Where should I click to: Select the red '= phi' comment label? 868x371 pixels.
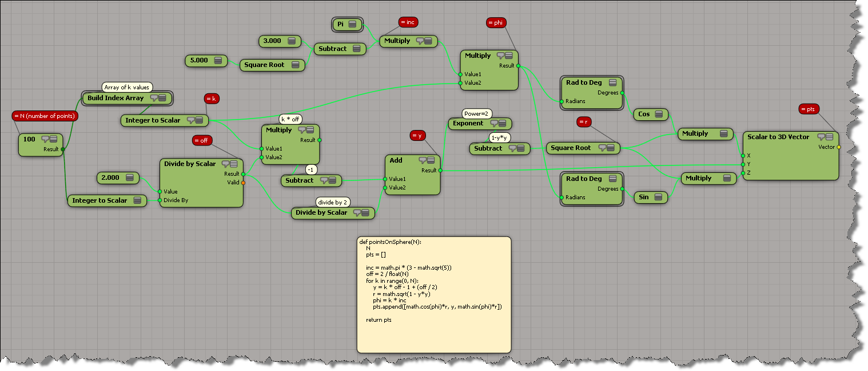tap(497, 23)
